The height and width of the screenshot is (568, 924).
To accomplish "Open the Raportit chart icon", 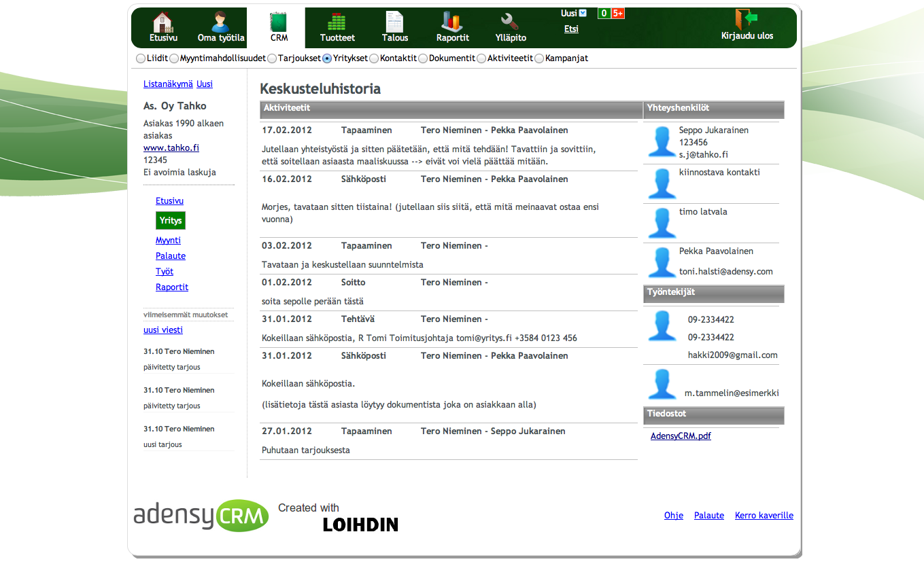I will click(x=452, y=22).
